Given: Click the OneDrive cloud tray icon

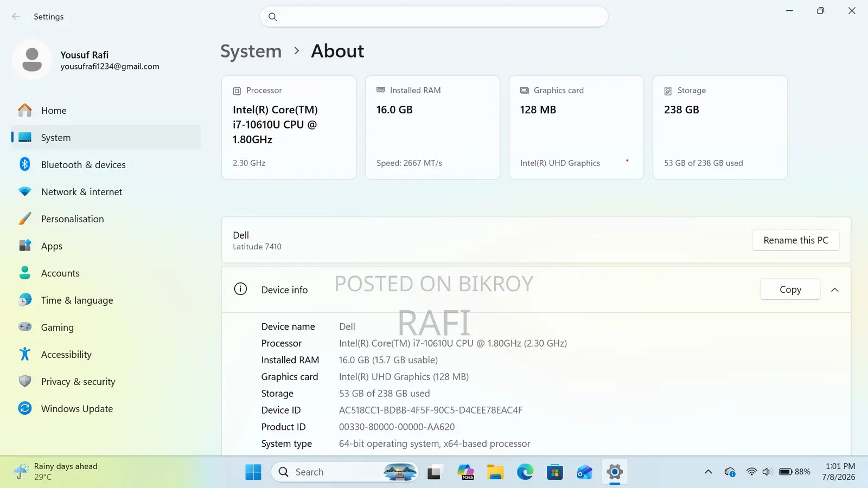Looking at the screenshot, I should pos(730,472).
